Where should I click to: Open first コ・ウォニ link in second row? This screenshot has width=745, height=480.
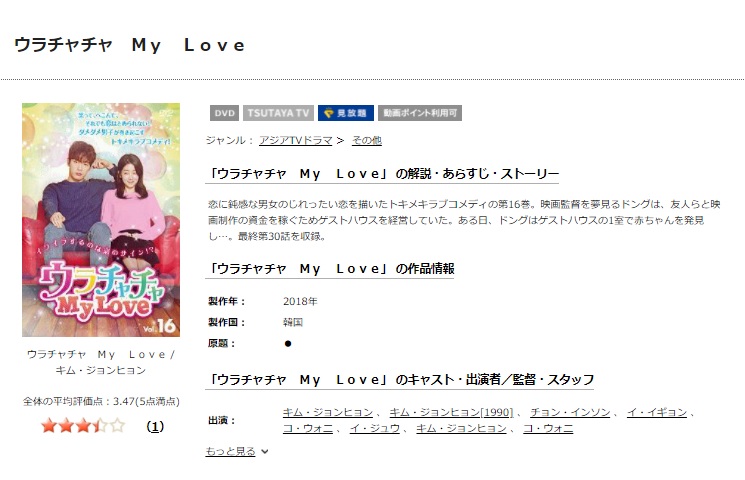[307, 428]
